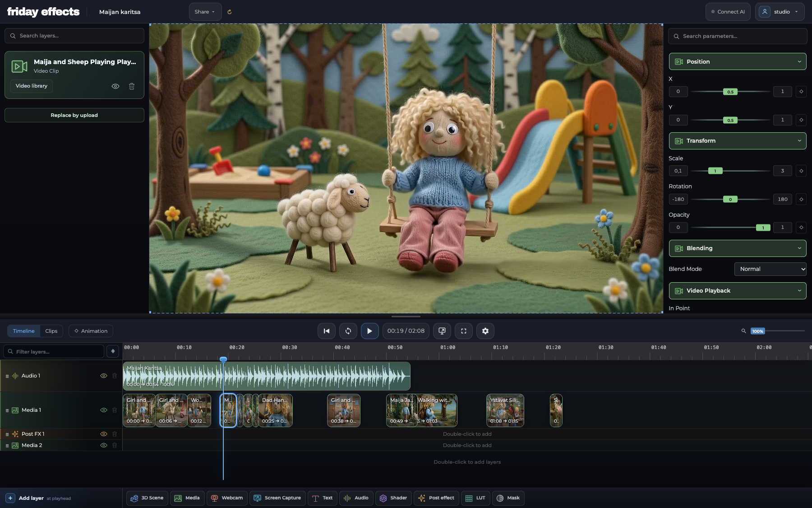Add a keyframe for Scale
Viewport: 812px width, 508px height.
pos(801,171)
